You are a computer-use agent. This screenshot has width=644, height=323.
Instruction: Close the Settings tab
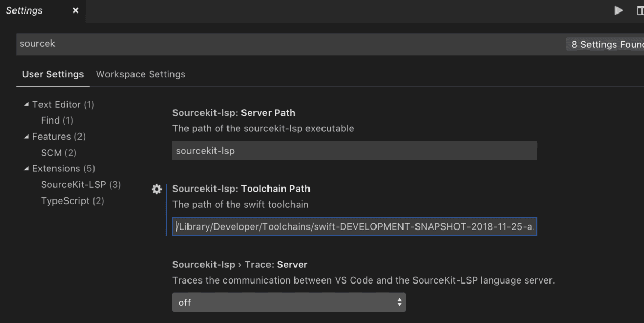pyautogui.click(x=75, y=11)
